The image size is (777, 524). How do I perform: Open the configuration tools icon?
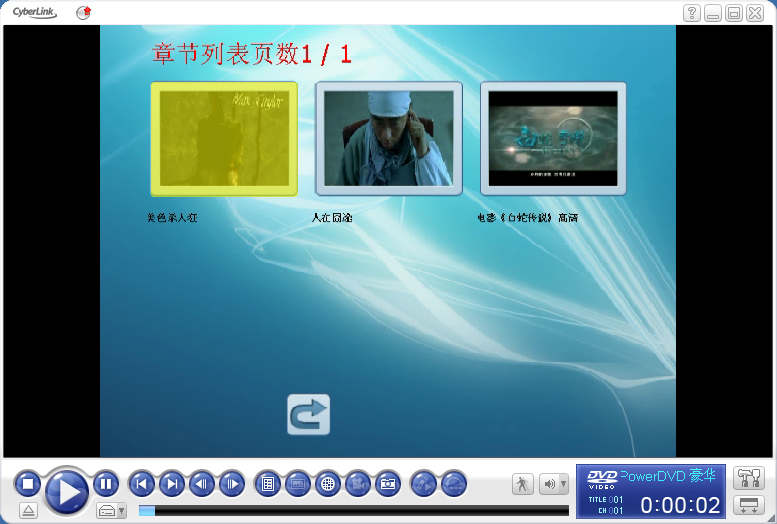pos(749,478)
